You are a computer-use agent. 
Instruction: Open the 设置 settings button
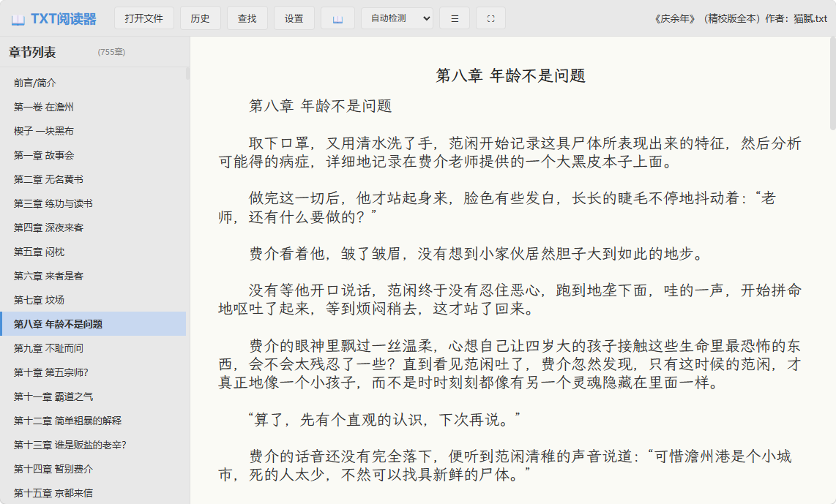(x=294, y=18)
